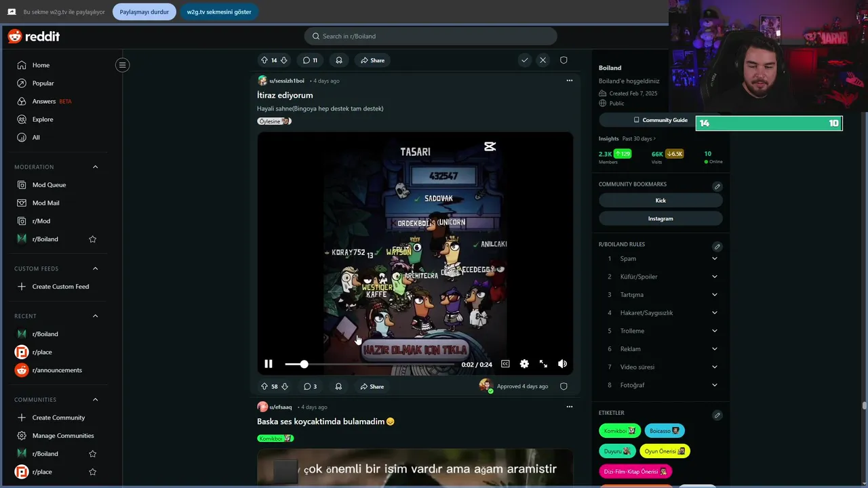
Task: Edit community bookmarks with pencil icon
Action: (717, 186)
